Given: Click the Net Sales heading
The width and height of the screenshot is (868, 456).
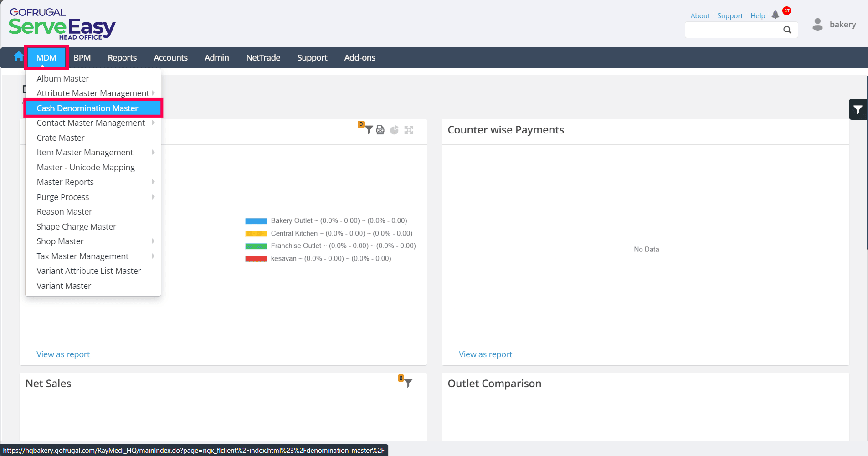Looking at the screenshot, I should tap(48, 384).
